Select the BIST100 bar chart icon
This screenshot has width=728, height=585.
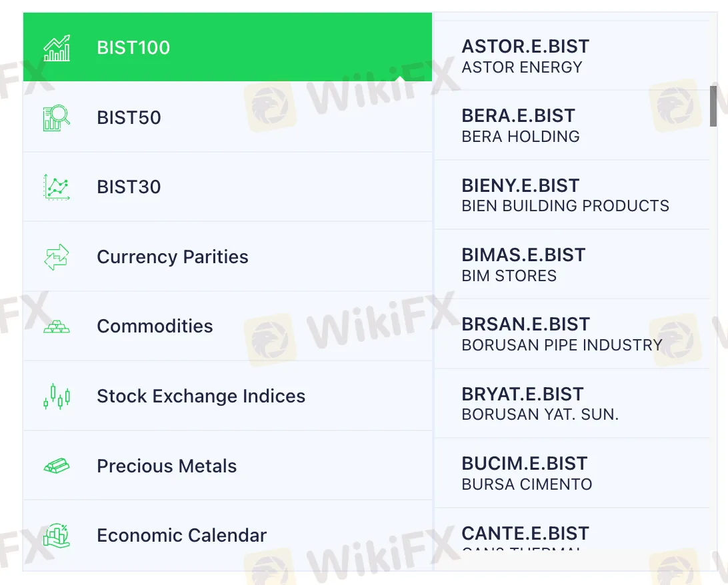(57, 47)
